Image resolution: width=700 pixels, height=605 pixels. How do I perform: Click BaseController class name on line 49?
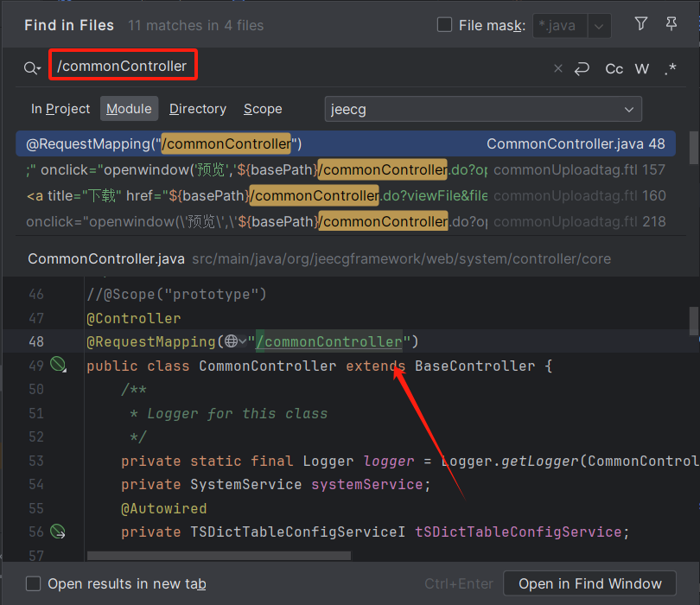coord(475,366)
